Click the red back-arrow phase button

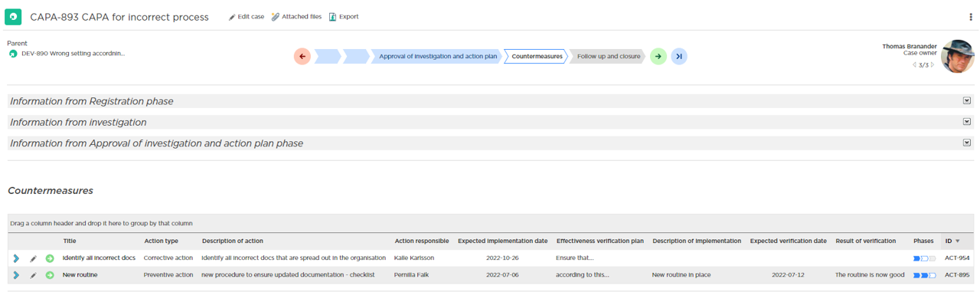(302, 56)
